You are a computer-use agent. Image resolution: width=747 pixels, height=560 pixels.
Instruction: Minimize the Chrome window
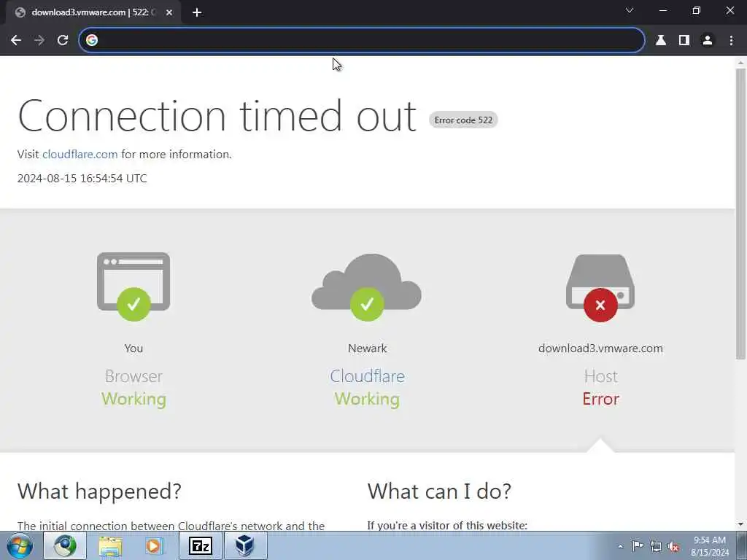tap(662, 10)
